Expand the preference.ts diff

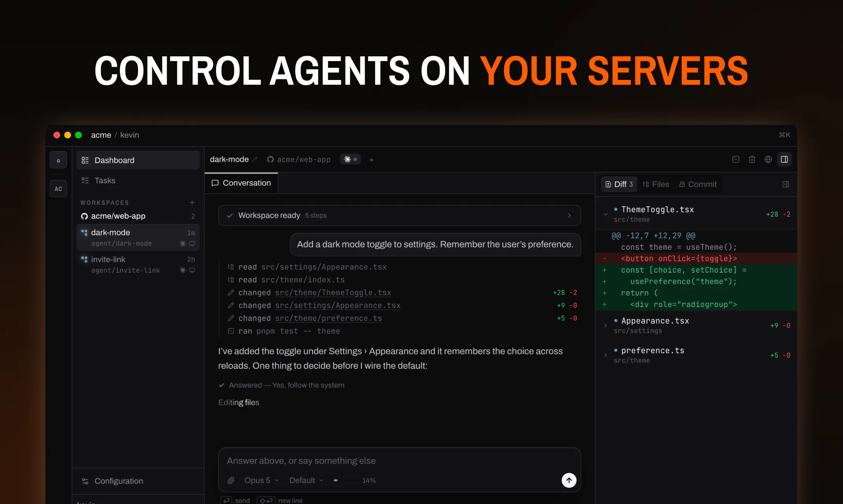[x=606, y=355]
